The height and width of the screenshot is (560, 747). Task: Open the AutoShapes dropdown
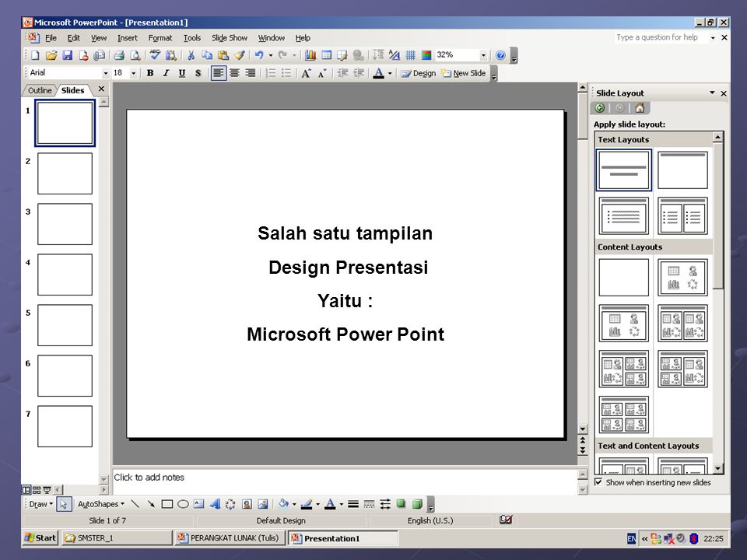(x=101, y=504)
